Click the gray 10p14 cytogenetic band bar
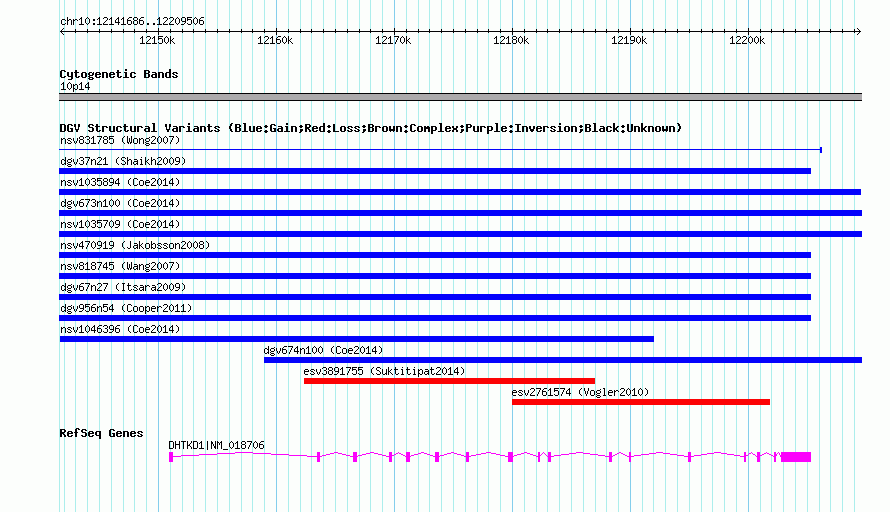The height and width of the screenshot is (512, 890). point(460,97)
